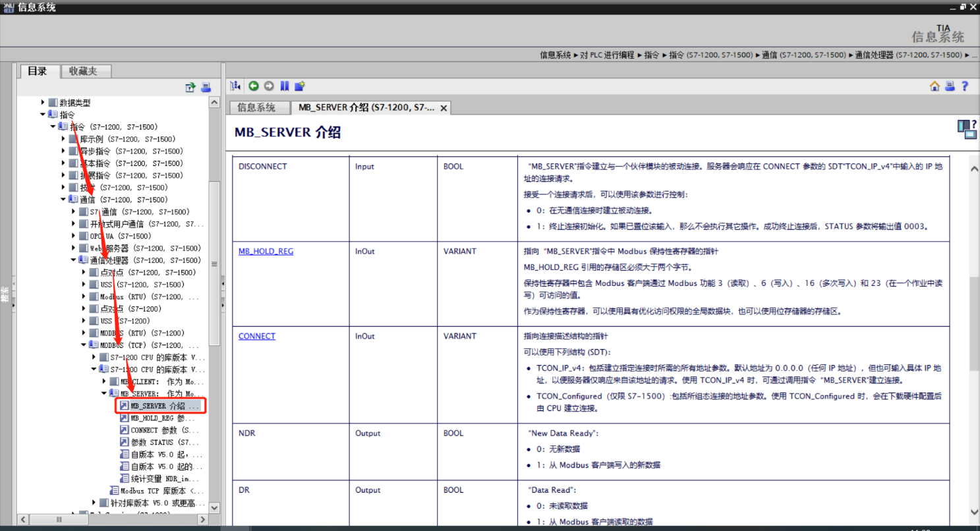Click the page icon of MB_HOLD_REG 参 topic

tap(125, 418)
